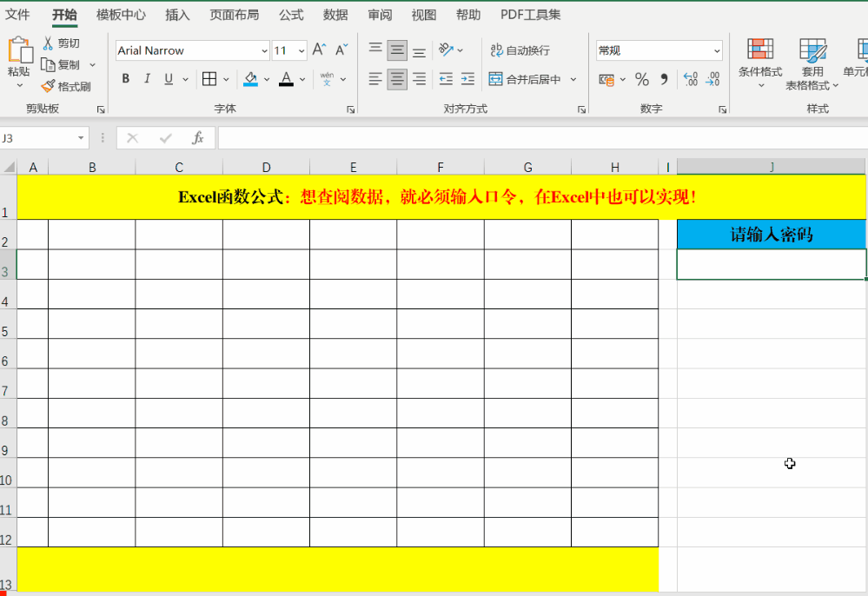Open the font size dropdown
The height and width of the screenshot is (596, 868).
[x=301, y=51]
